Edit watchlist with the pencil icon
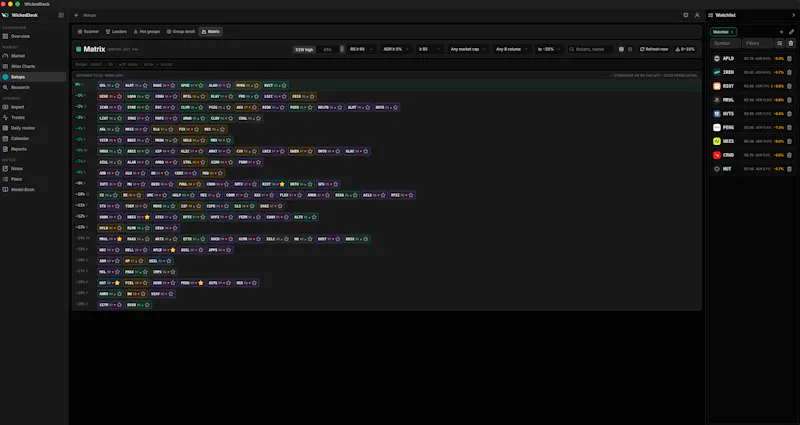 791,32
